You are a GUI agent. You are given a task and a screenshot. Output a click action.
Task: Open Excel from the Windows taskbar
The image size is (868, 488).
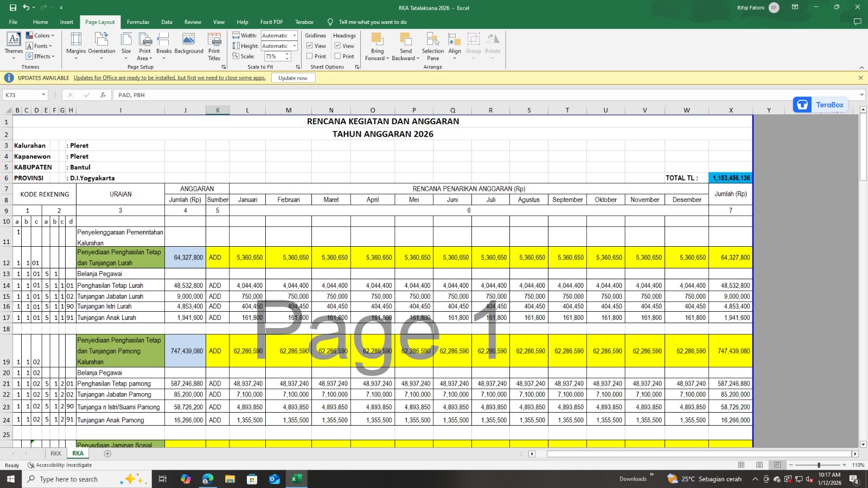(x=296, y=479)
